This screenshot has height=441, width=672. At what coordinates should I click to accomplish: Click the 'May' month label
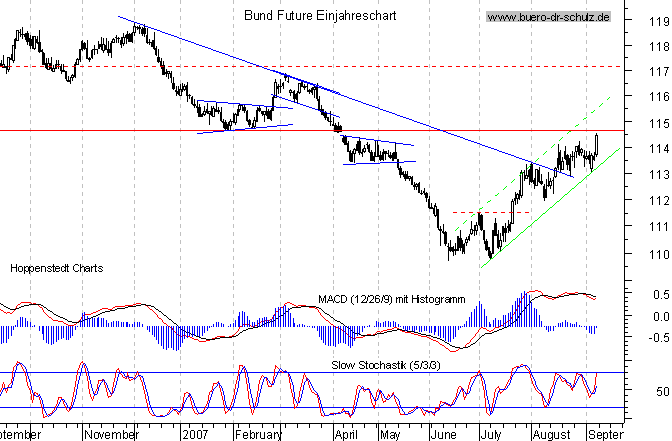point(390,435)
